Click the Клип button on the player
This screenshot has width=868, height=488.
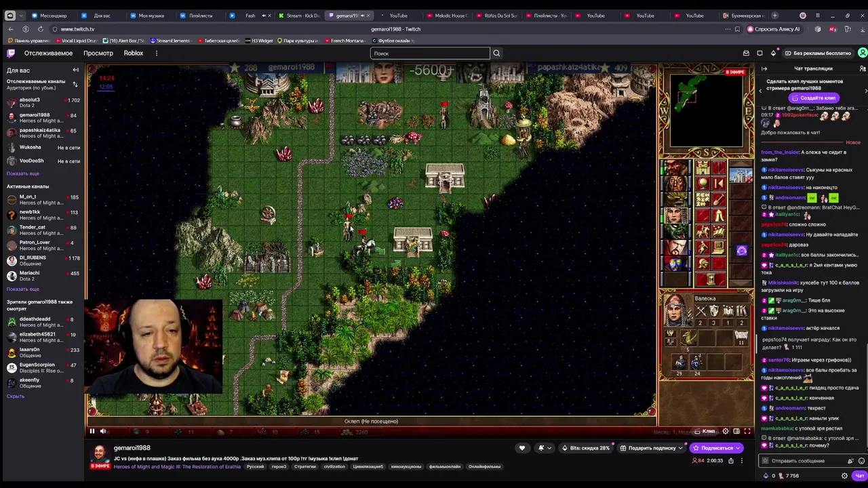tap(705, 431)
